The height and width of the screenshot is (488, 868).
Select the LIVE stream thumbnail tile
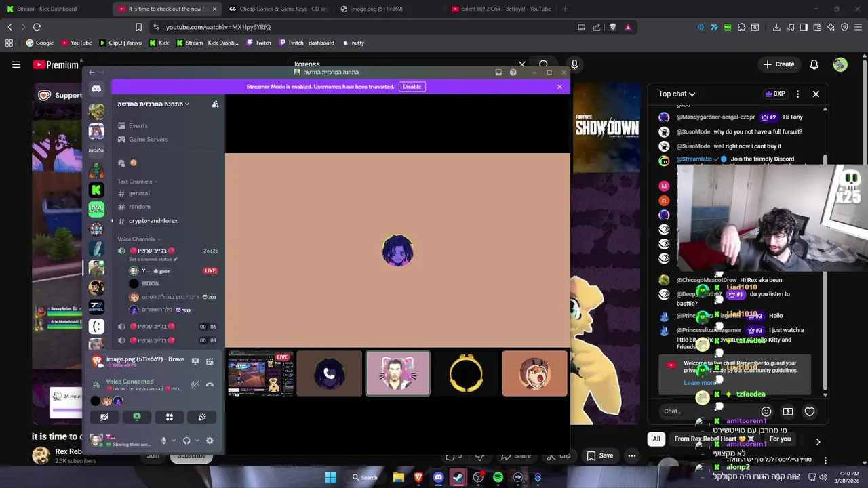click(x=261, y=373)
